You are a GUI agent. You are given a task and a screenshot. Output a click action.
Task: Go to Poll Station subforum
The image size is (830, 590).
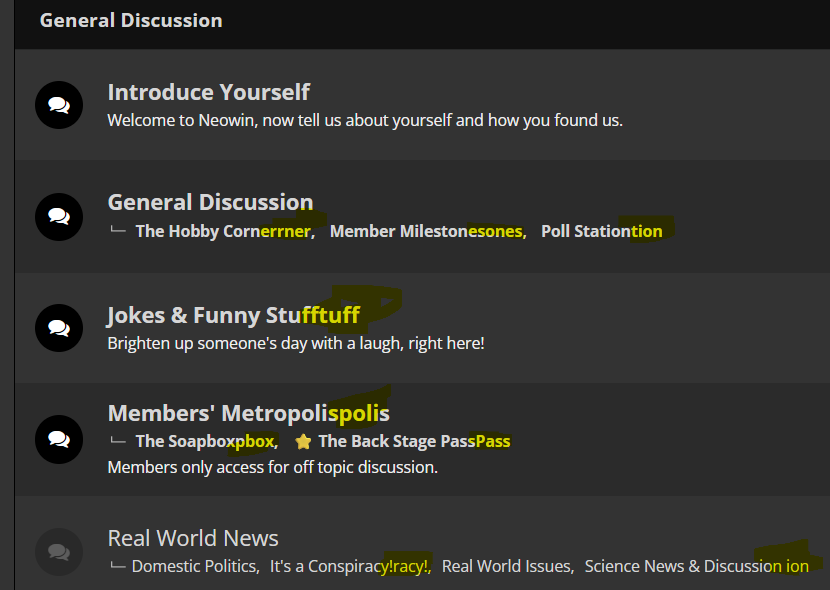[x=601, y=231]
